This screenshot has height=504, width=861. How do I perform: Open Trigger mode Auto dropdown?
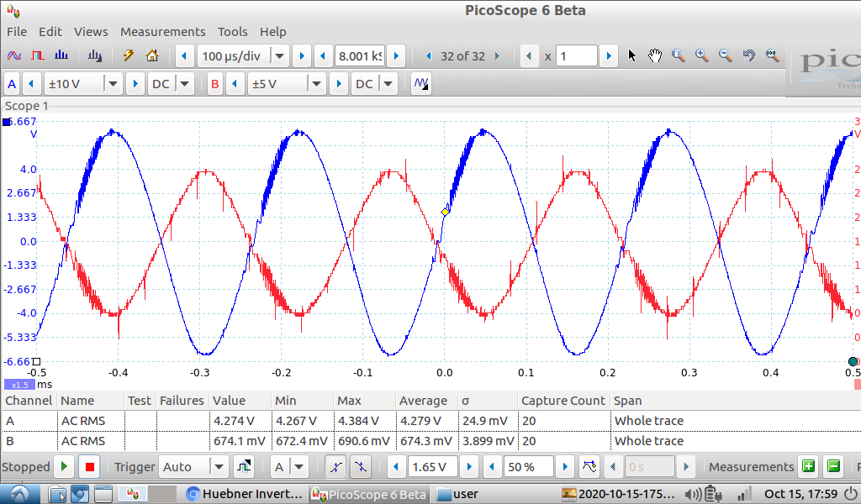tap(219, 467)
